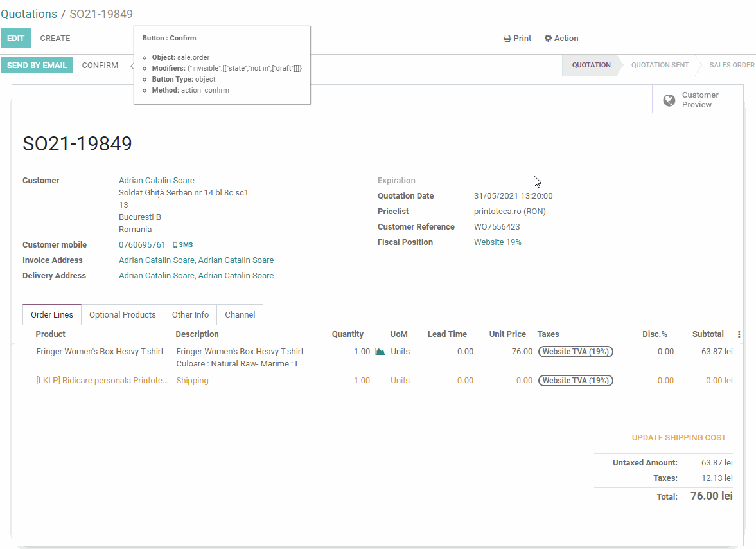Viewport: 756px width, 549px height.
Task: Select the Channel tab
Action: pyautogui.click(x=240, y=315)
